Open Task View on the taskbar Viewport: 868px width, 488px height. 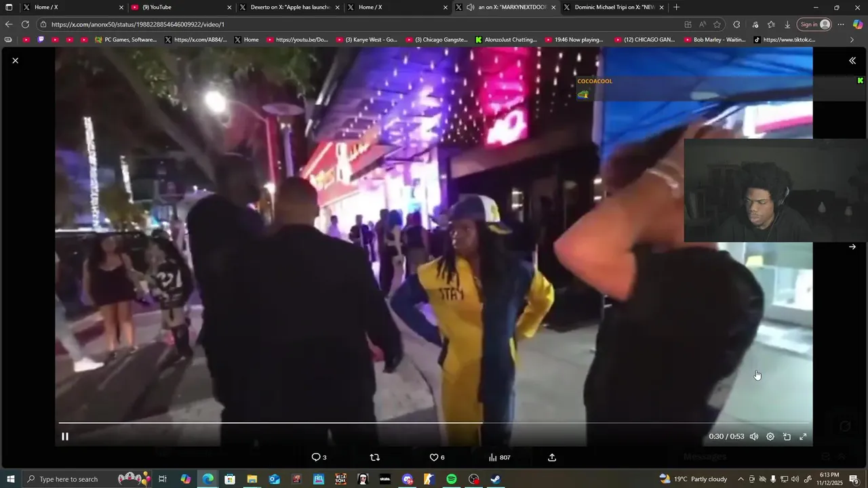(163, 479)
